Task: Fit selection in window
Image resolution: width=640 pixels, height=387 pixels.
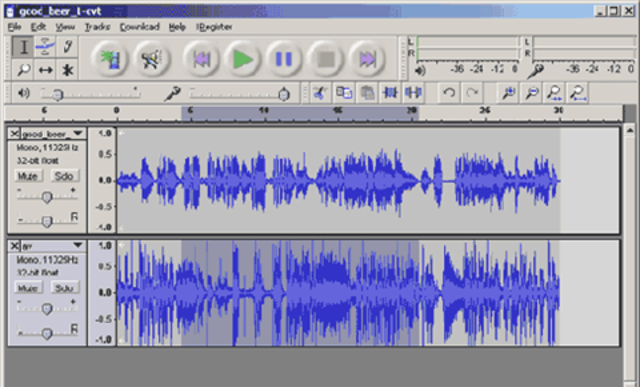Action: point(555,93)
